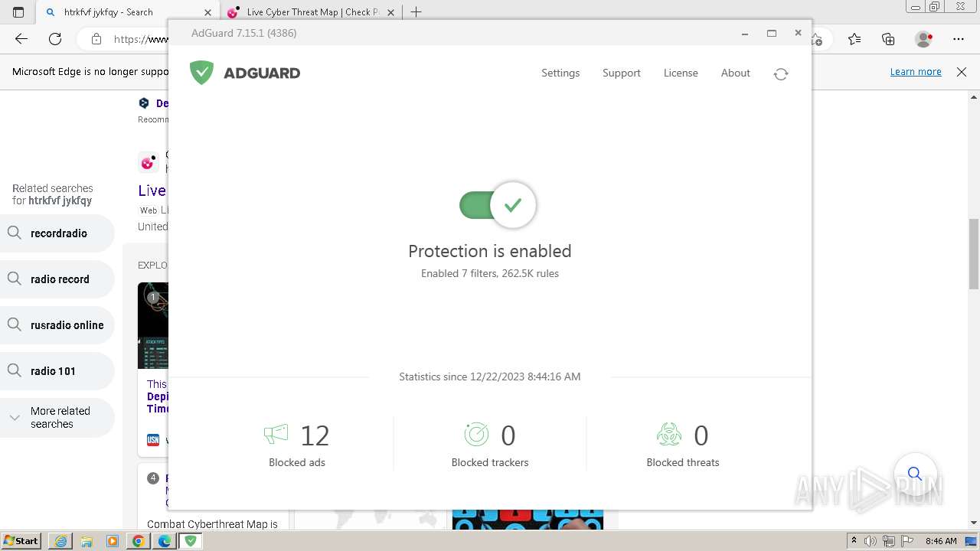
Task: Click the Learn more link in Edge banner
Action: click(916, 71)
